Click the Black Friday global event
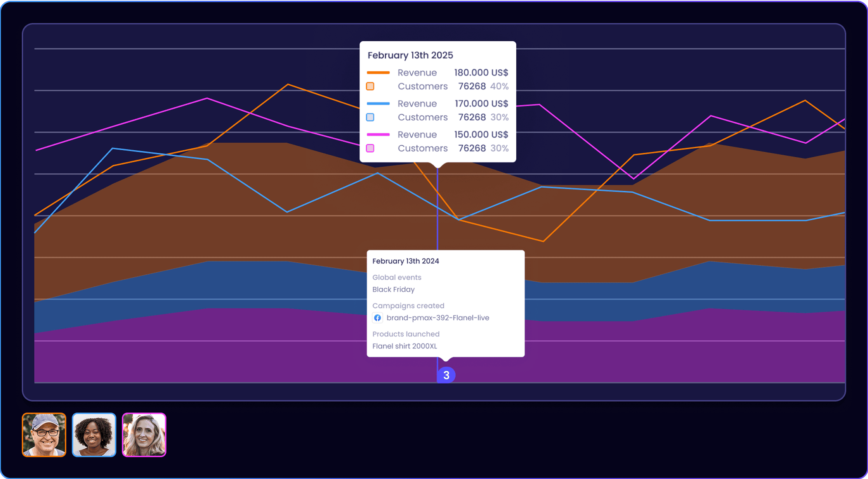The width and height of the screenshot is (868, 479). click(x=393, y=289)
